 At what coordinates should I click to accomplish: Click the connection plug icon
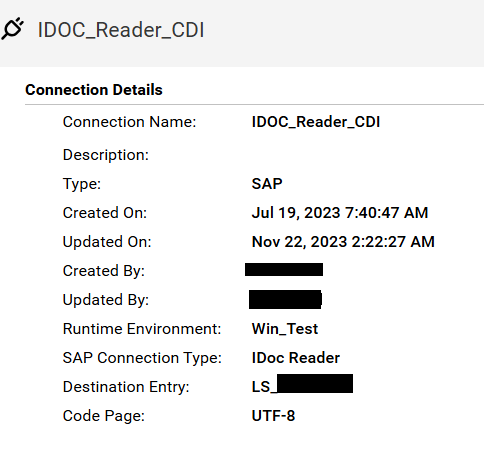(x=12, y=29)
